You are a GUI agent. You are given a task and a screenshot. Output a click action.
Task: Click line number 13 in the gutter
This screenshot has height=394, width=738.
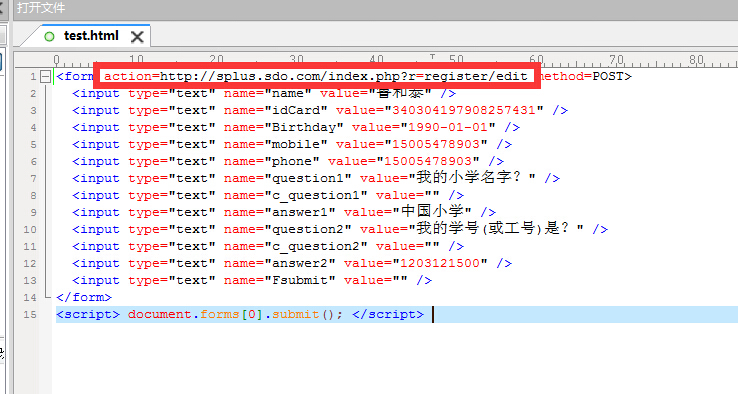coord(30,280)
